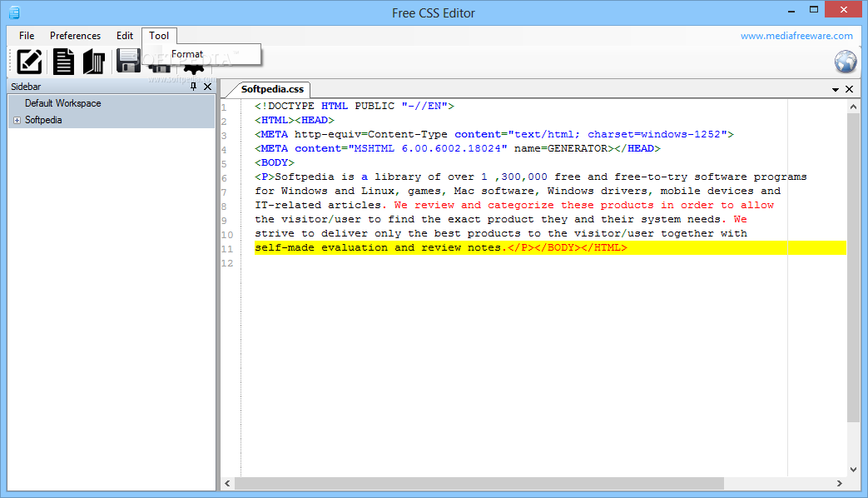This screenshot has width=868, height=498.
Task: Click vertical scrollbar down arrow
Action: (853, 469)
